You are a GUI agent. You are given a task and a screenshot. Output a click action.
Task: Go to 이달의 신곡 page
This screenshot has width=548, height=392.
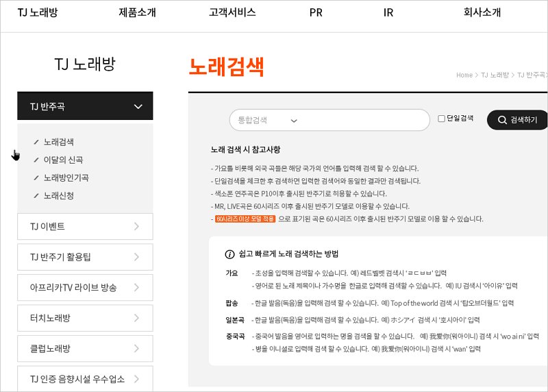pos(62,160)
